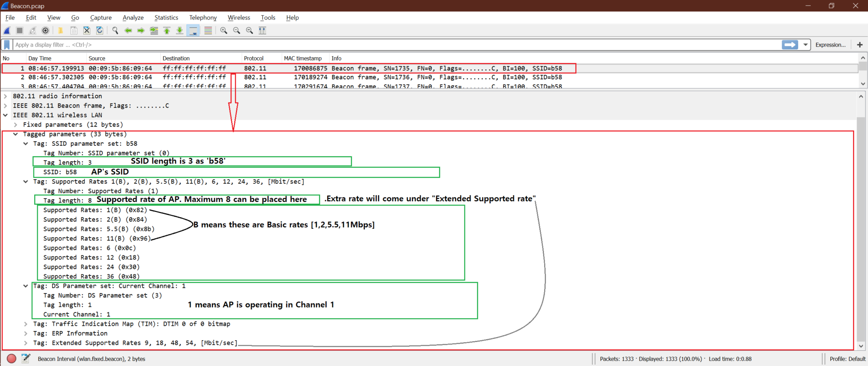
Task: Sort packets by the Source column
Action: coord(123,58)
